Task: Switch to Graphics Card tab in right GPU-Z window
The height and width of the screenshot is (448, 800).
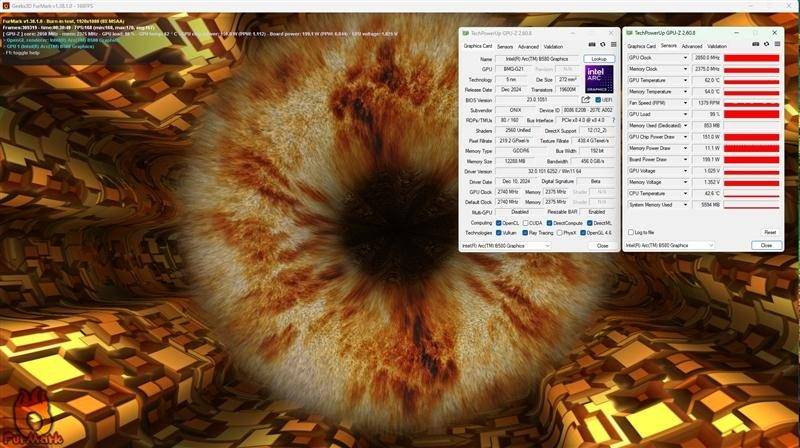Action: 641,46
